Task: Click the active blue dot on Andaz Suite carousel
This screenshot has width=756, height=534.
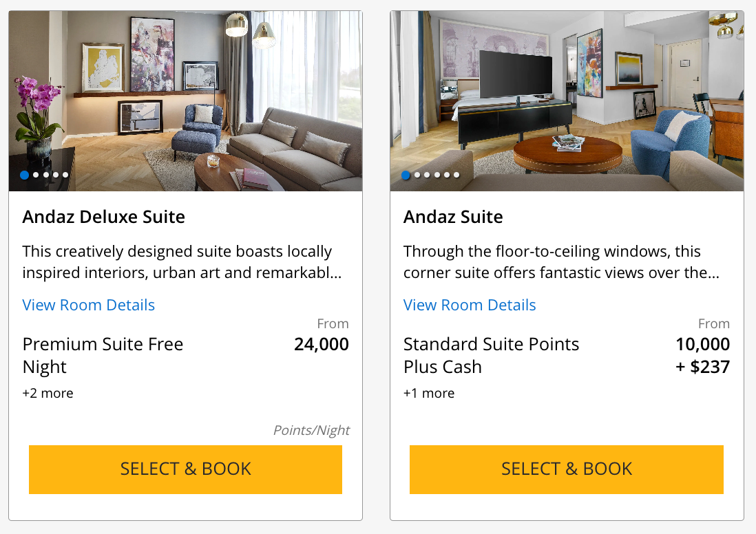Action: [406, 175]
